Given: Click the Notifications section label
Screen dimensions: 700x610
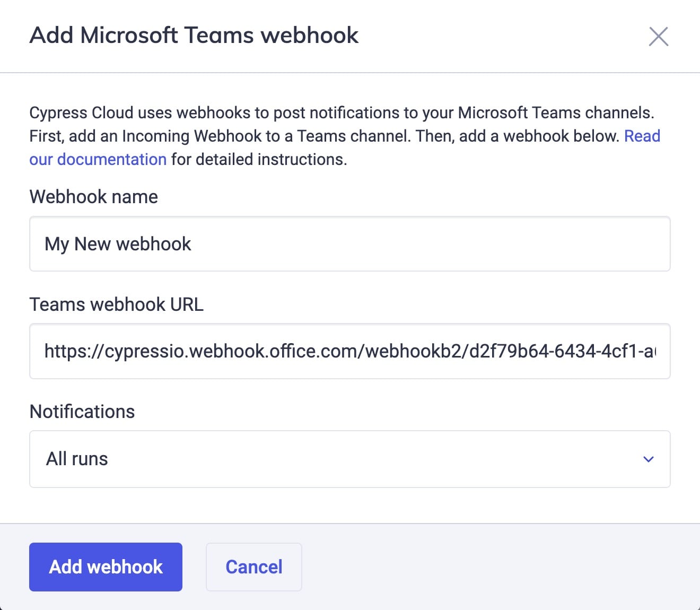Looking at the screenshot, I should click(82, 412).
